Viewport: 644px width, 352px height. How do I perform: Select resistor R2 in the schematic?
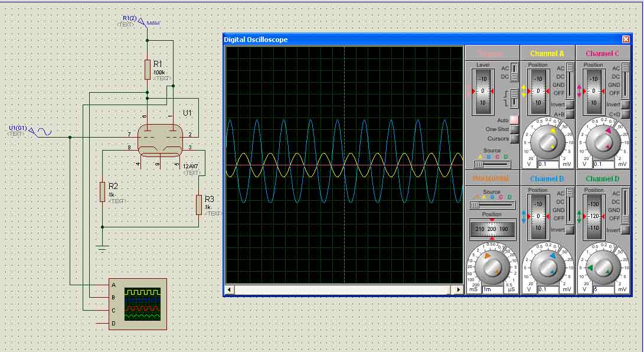click(103, 192)
